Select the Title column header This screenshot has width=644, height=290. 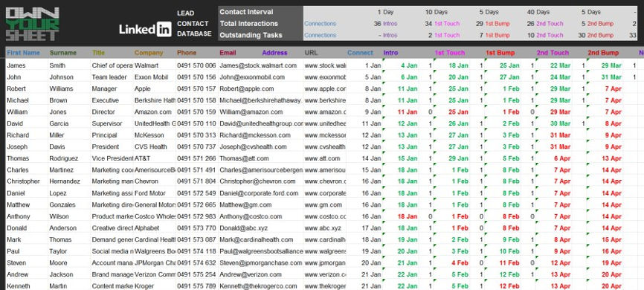tap(99, 53)
